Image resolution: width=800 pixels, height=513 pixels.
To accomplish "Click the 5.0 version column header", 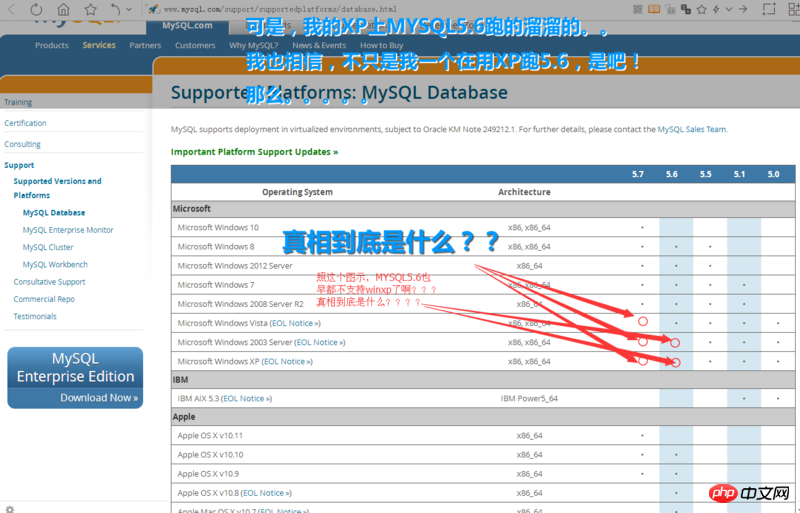I will [x=773, y=174].
